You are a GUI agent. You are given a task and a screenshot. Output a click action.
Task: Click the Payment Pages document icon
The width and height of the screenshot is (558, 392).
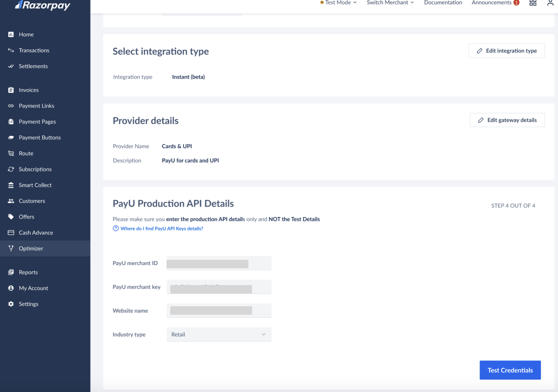[11, 121]
